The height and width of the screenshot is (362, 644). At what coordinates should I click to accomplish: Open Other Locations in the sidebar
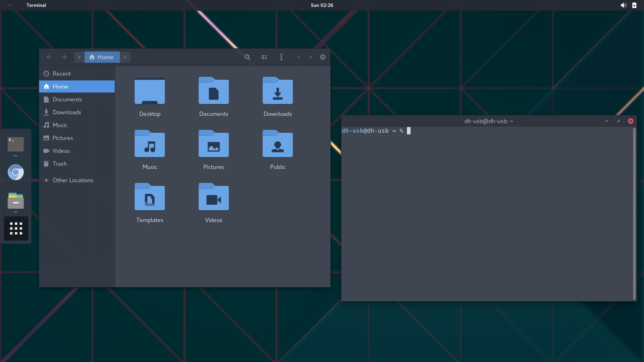pyautogui.click(x=72, y=180)
